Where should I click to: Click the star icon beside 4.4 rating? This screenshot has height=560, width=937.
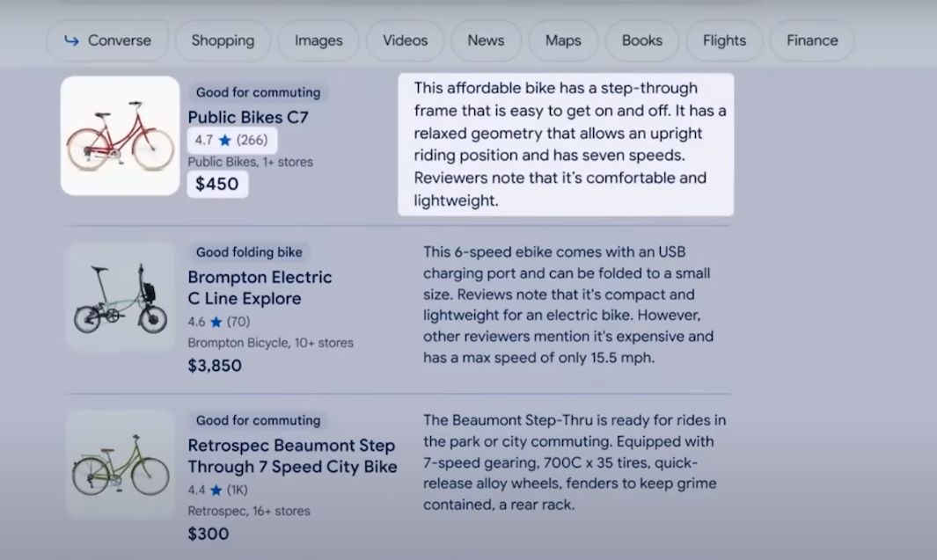[x=216, y=490]
